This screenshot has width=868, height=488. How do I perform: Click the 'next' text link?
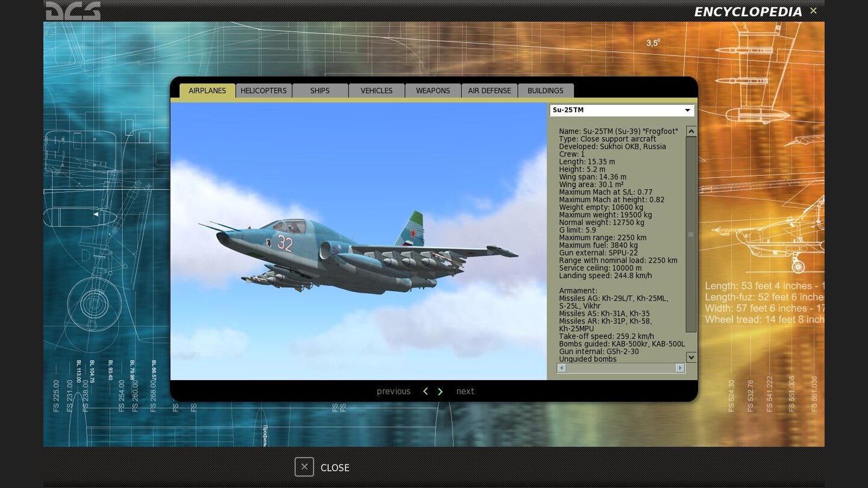(465, 392)
